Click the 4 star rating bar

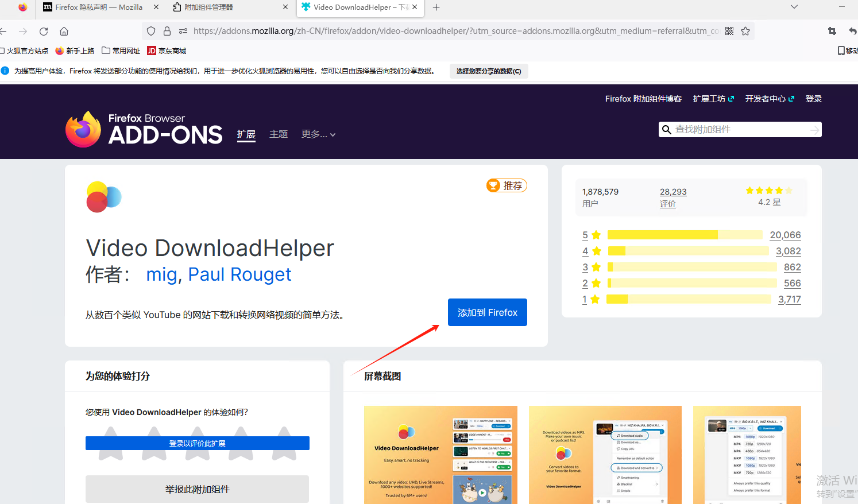(x=688, y=251)
